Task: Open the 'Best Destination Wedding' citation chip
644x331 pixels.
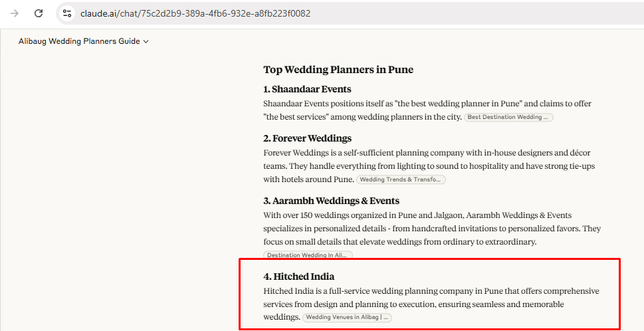Action: [x=508, y=118]
